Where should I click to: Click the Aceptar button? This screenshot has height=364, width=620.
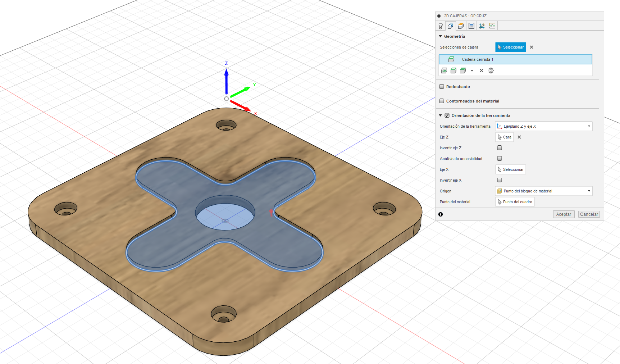coord(564,214)
